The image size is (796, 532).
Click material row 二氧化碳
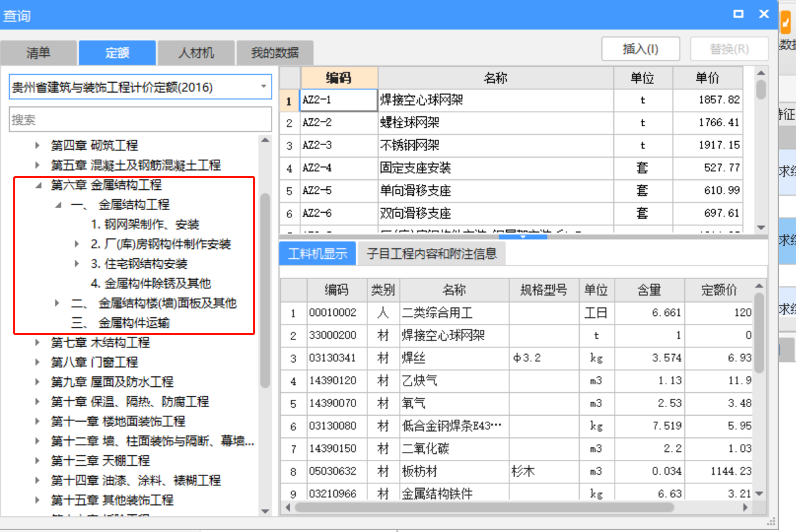click(x=517, y=449)
